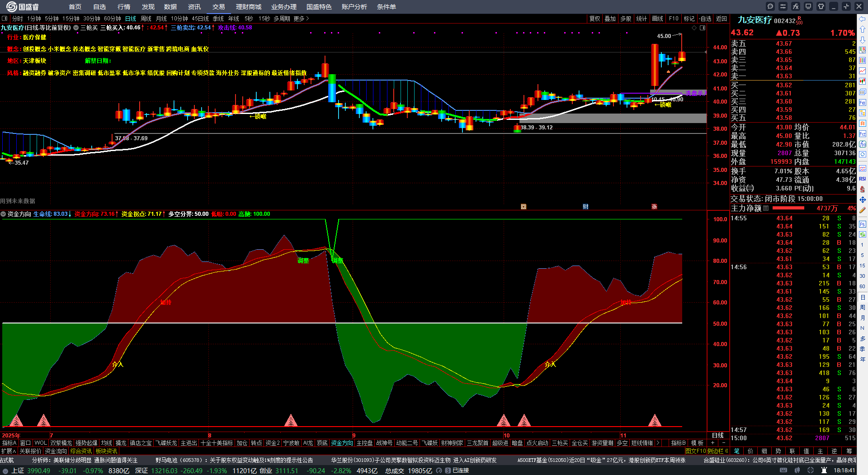
Task: Click the up arrow in right sidebar
Action: coord(863,29)
